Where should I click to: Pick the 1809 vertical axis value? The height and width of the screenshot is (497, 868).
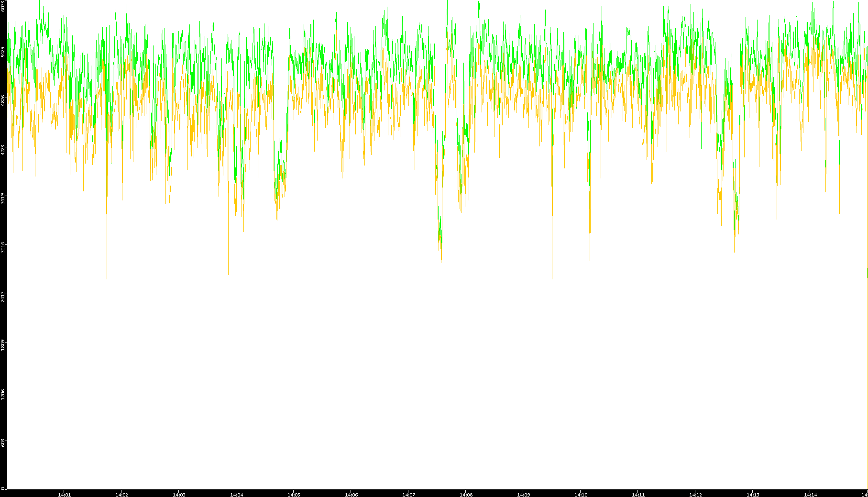pyautogui.click(x=3, y=345)
